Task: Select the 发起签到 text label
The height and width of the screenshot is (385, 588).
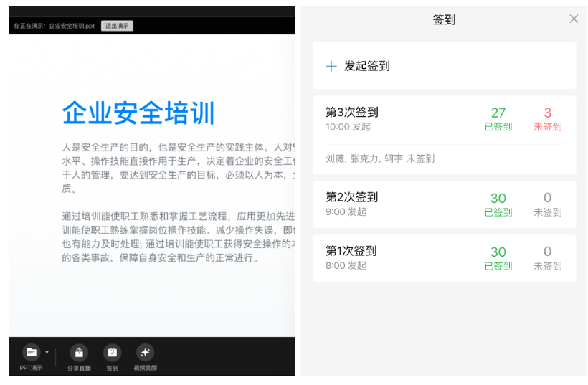Action: click(367, 66)
